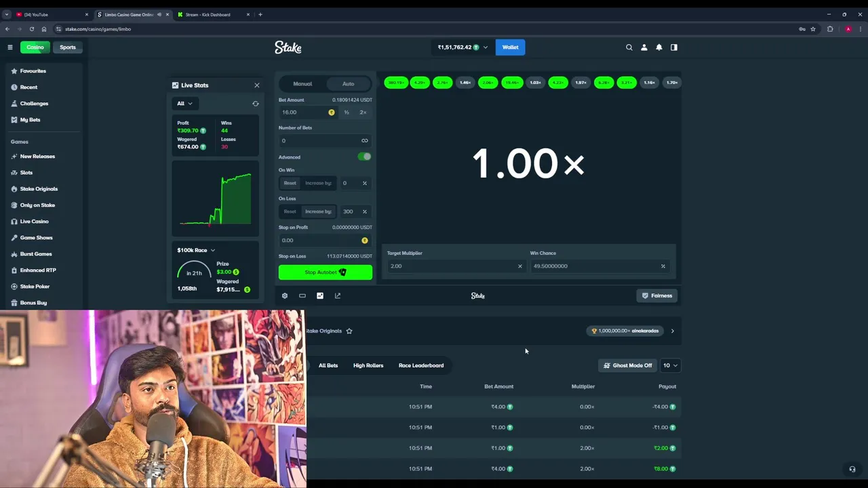Open the High Rollers tab

(368, 365)
